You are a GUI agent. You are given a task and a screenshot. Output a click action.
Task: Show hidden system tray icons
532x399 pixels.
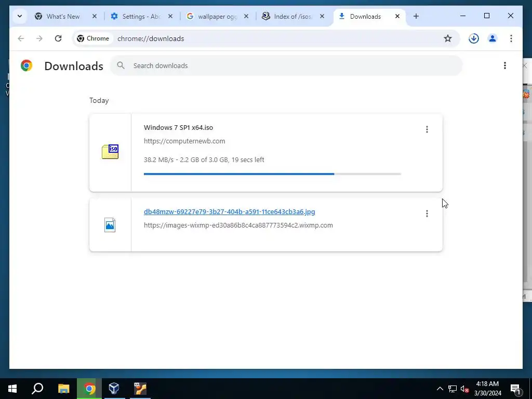tap(440, 389)
